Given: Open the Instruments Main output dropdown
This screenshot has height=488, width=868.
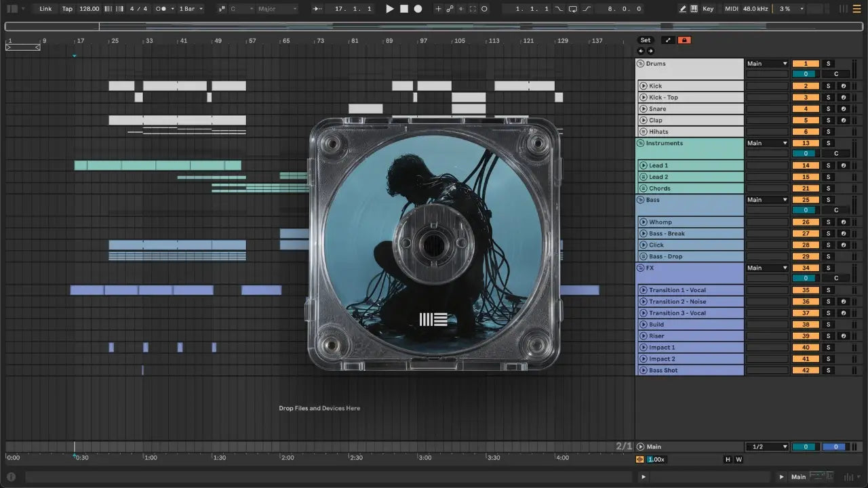Looking at the screenshot, I should point(767,143).
